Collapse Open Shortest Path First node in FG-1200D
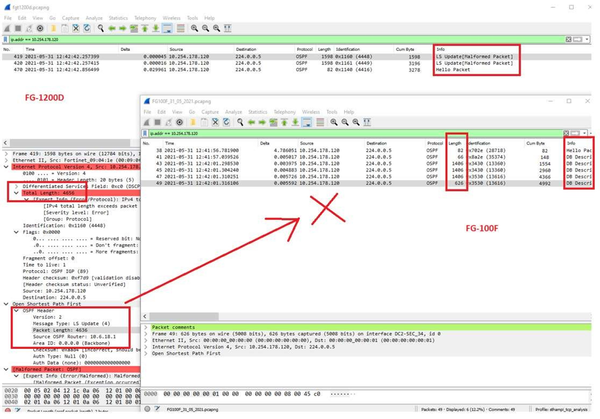Viewport: 600px width, 419px height. click(x=6, y=304)
